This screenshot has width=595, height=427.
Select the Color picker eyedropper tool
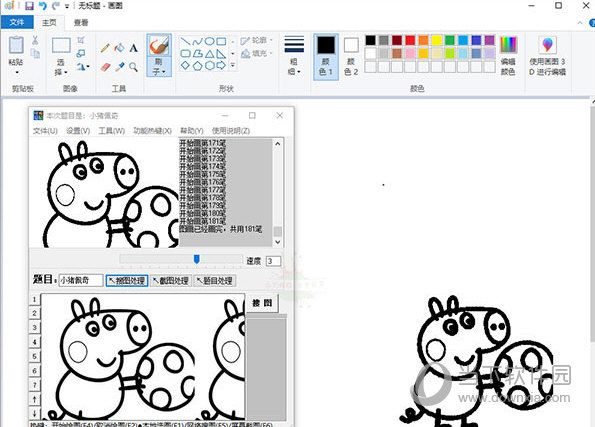pyautogui.click(x=119, y=67)
